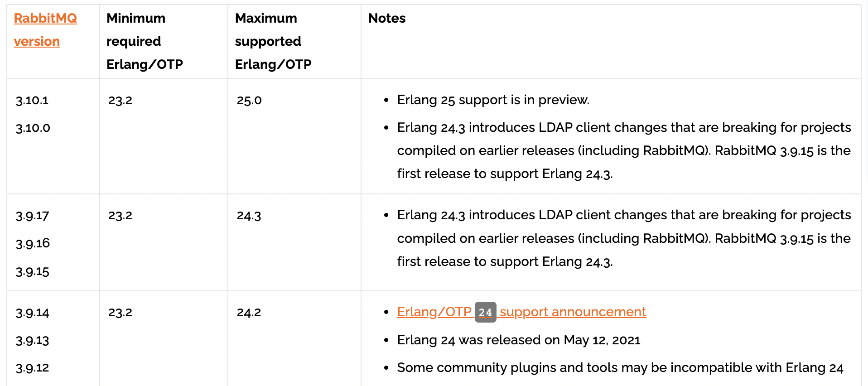Click the 3.9.13 version entry
The image size is (868, 386).
click(x=32, y=340)
